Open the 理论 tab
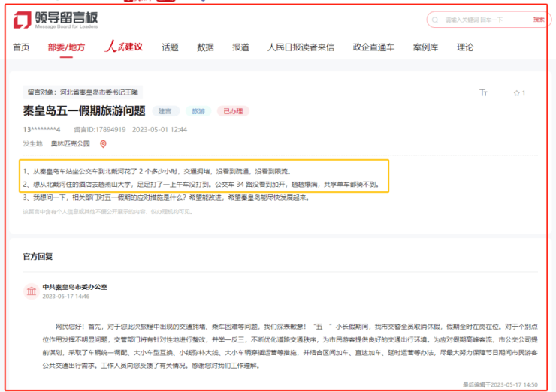 pyautogui.click(x=465, y=47)
